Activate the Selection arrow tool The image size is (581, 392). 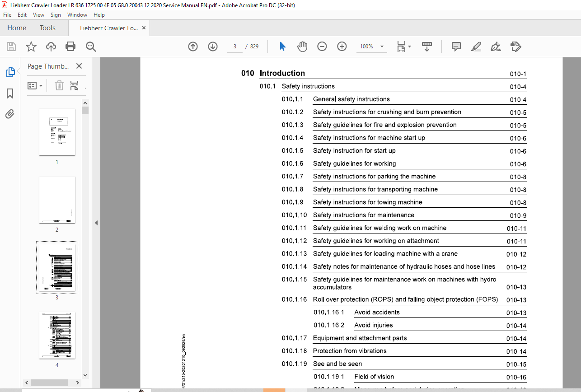[282, 47]
